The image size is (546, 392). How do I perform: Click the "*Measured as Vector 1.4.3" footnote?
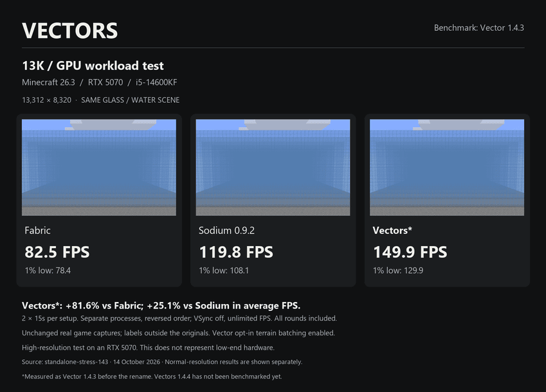pyautogui.click(x=152, y=377)
